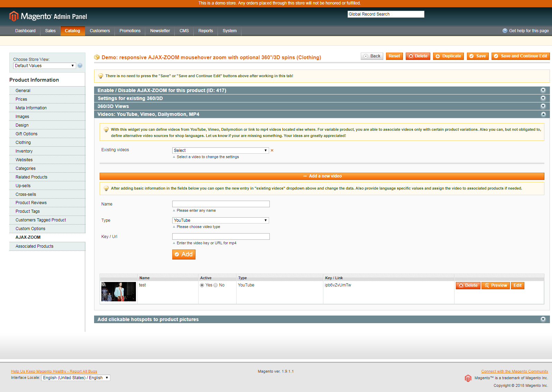The width and height of the screenshot is (552, 392).
Task: Expand Settings for existing 360/3D section
Action: point(322,98)
